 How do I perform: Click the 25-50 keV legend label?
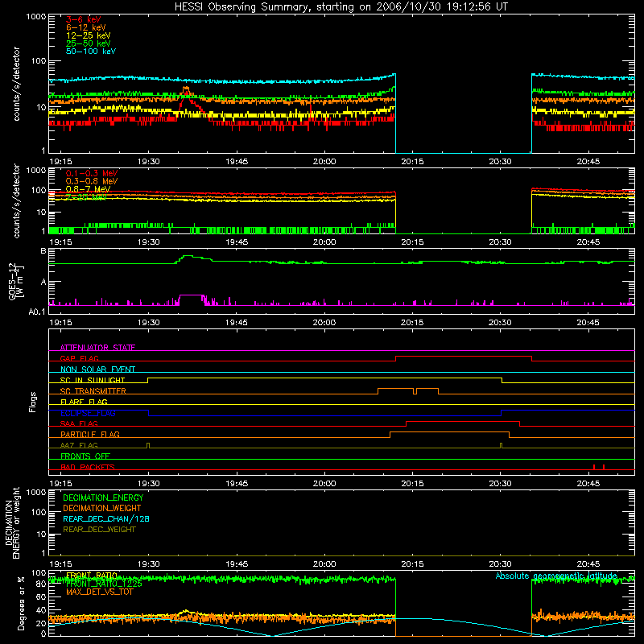pyautogui.click(x=88, y=43)
